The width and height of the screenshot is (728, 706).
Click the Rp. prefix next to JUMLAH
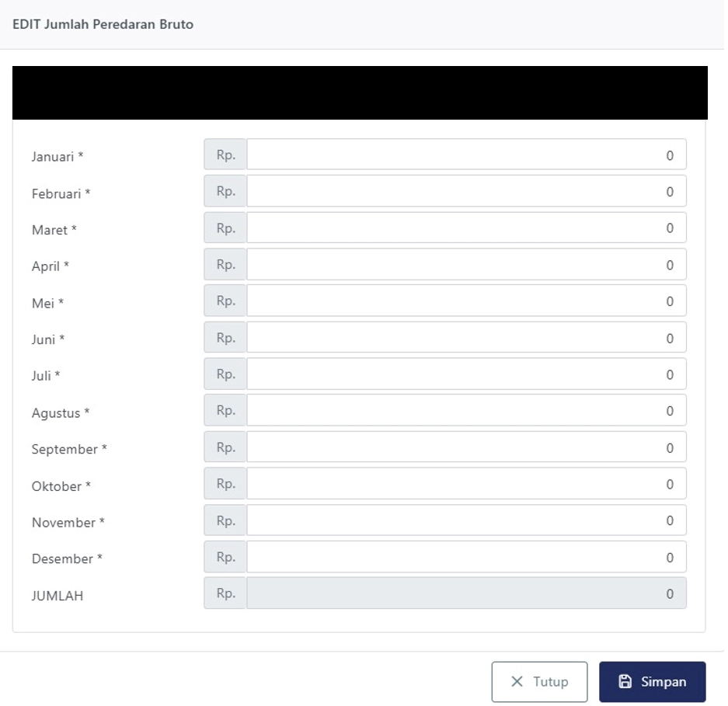225,594
